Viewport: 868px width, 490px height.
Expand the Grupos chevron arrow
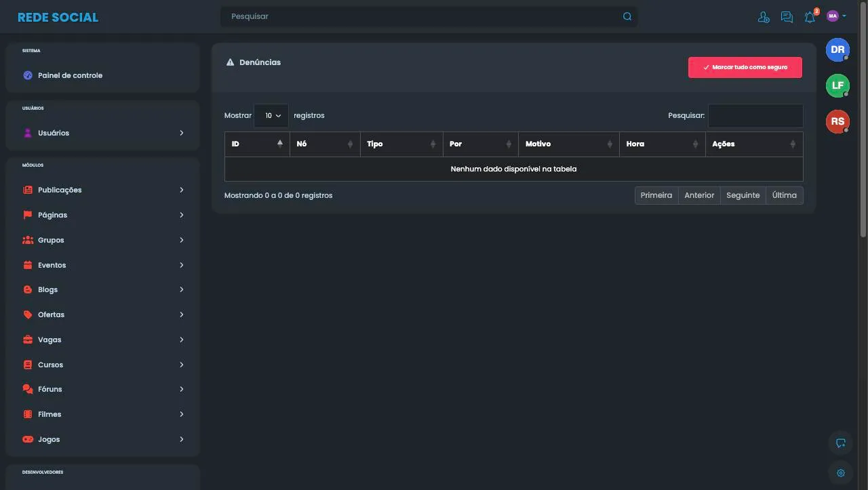(182, 240)
